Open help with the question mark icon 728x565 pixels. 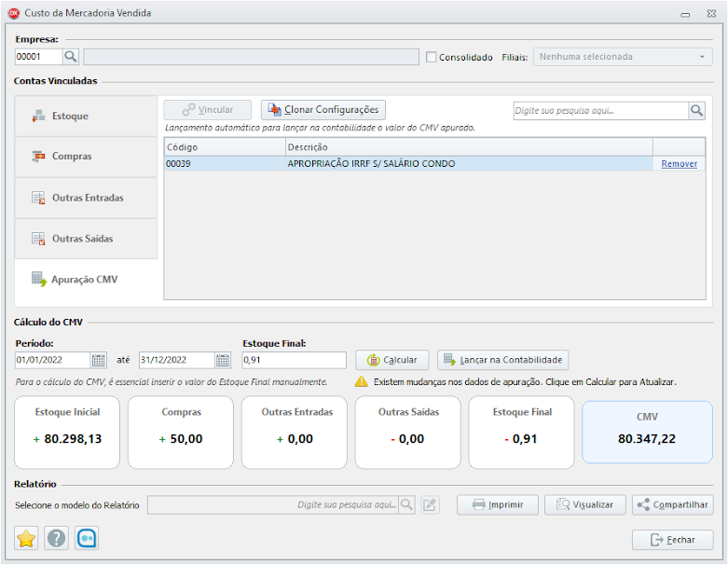pyautogui.click(x=57, y=539)
